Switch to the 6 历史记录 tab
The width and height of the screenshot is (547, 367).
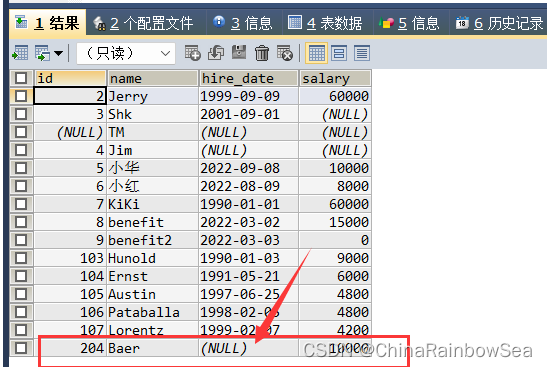499,23
